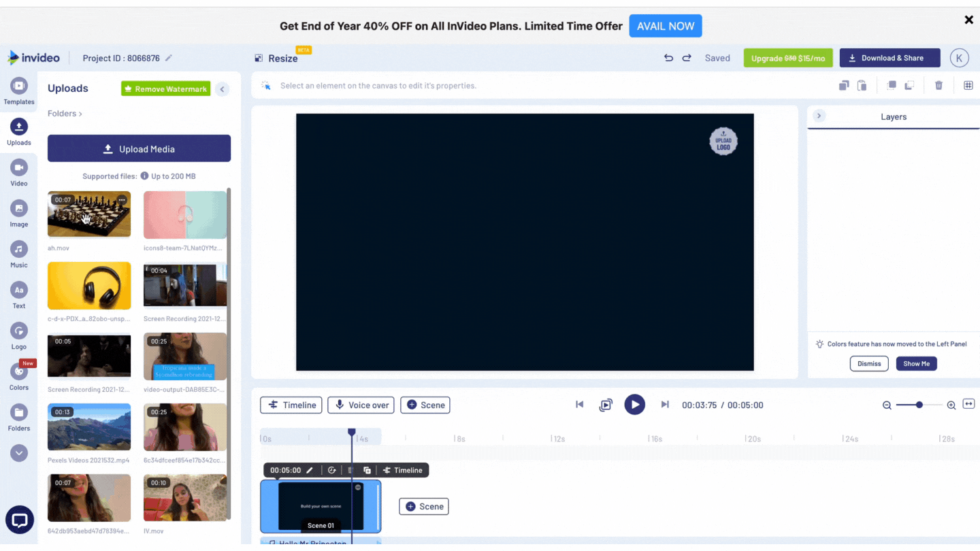Play the video preview
Screen dimensions: 980x551
point(635,405)
